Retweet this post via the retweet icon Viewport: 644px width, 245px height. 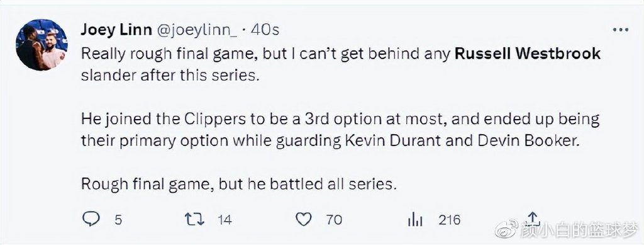pos(194,220)
